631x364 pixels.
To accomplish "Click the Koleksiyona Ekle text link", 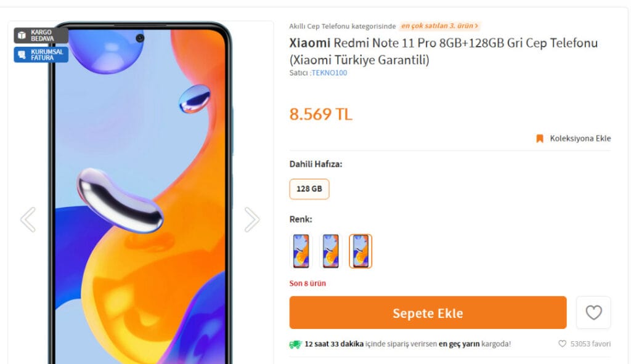I will coord(580,139).
